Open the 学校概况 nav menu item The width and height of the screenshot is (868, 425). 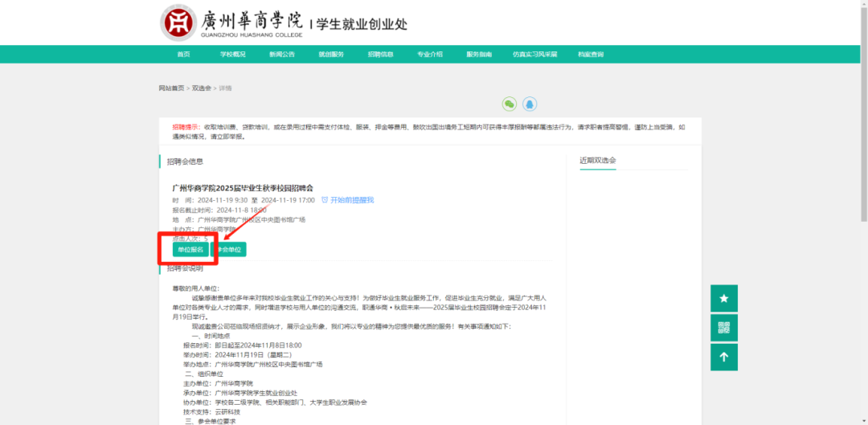coord(232,55)
